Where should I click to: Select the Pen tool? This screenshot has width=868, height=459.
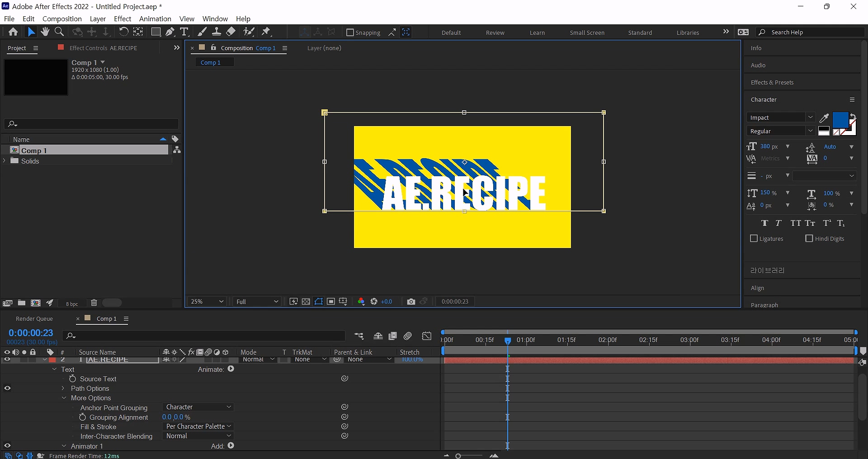click(170, 32)
